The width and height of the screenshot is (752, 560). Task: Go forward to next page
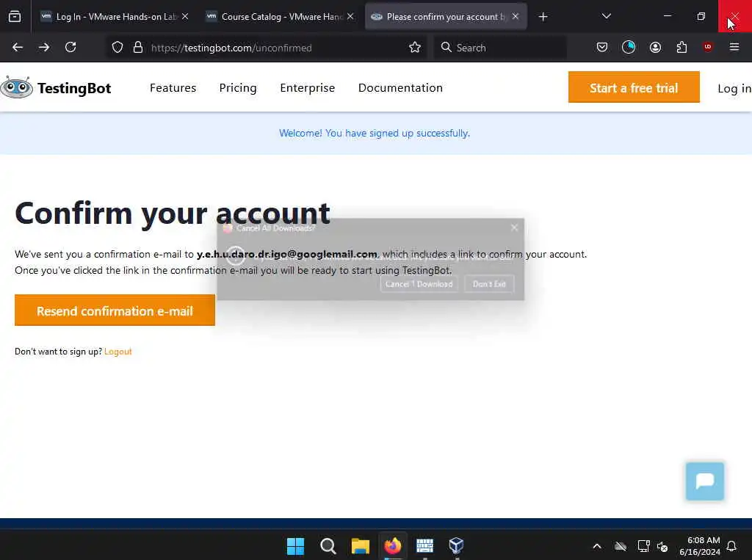click(43, 47)
